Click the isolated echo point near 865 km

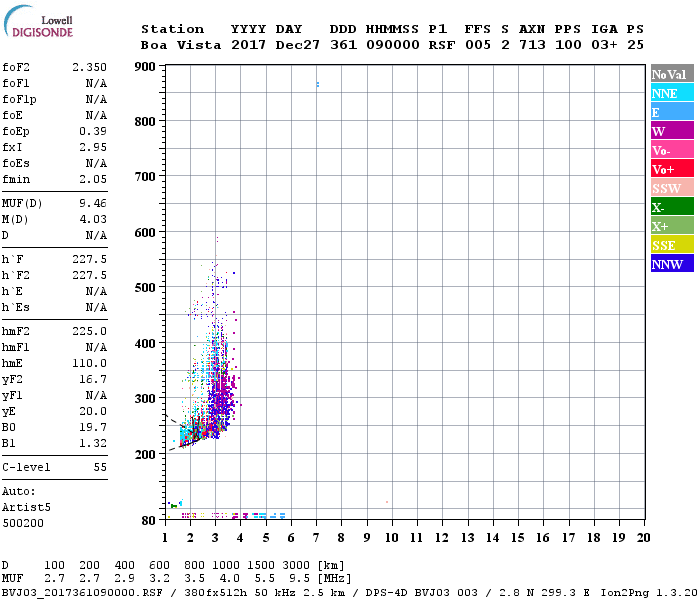317,85
